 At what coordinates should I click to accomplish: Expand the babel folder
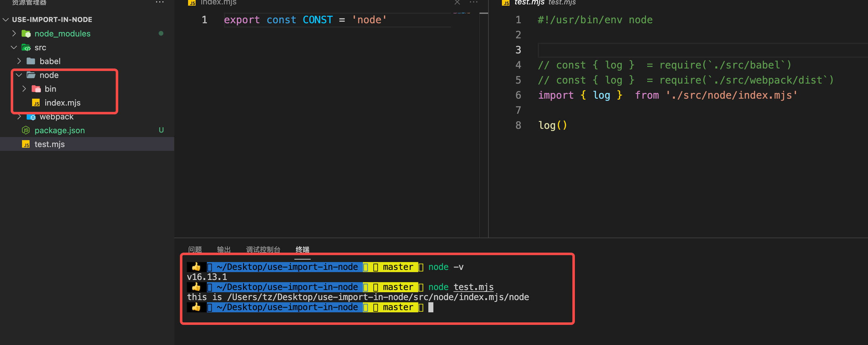[x=19, y=61]
